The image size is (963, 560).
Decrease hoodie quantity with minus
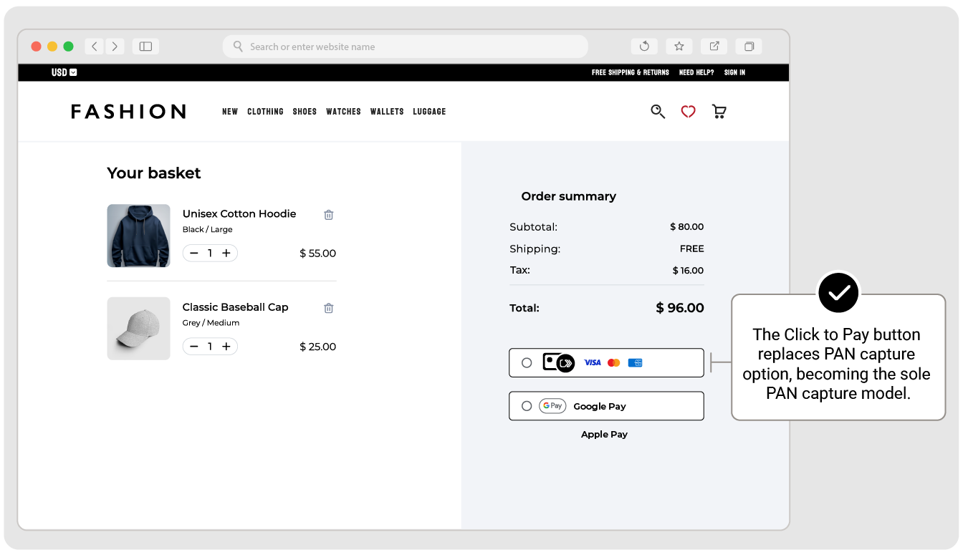pyautogui.click(x=193, y=254)
